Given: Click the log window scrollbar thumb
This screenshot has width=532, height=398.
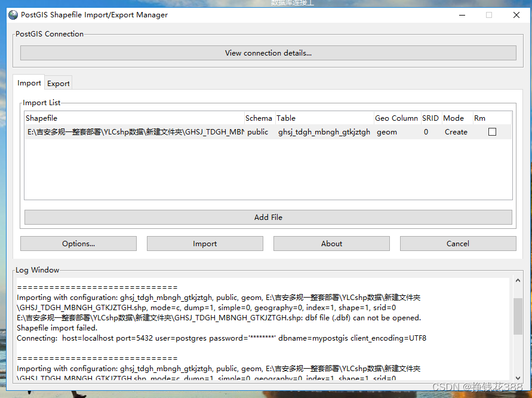Looking at the screenshot, I should [518, 316].
